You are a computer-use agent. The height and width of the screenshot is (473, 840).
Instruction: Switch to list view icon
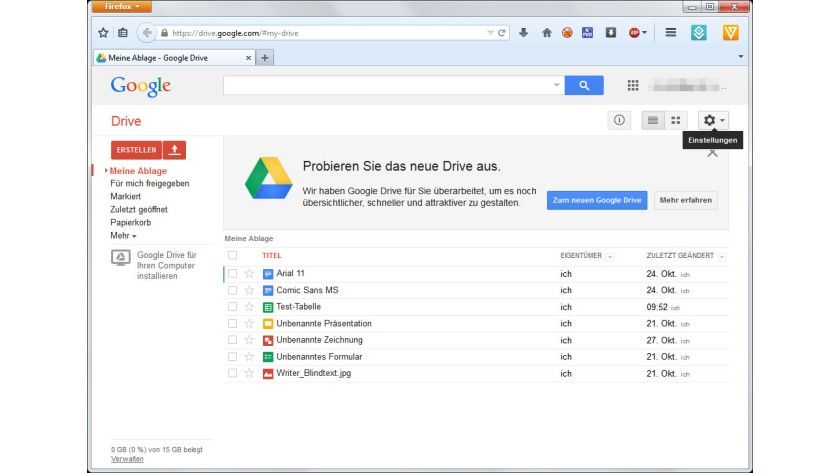point(653,120)
